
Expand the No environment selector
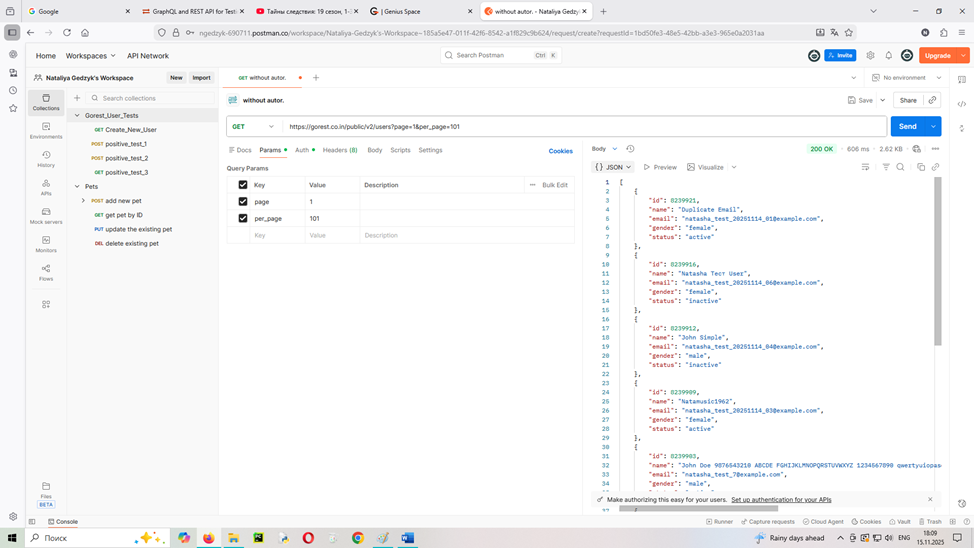point(903,77)
